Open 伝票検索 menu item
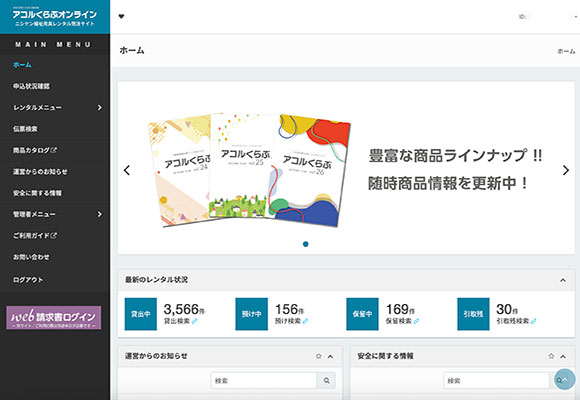Image resolution: width=580 pixels, height=400 pixels. pos(26,129)
